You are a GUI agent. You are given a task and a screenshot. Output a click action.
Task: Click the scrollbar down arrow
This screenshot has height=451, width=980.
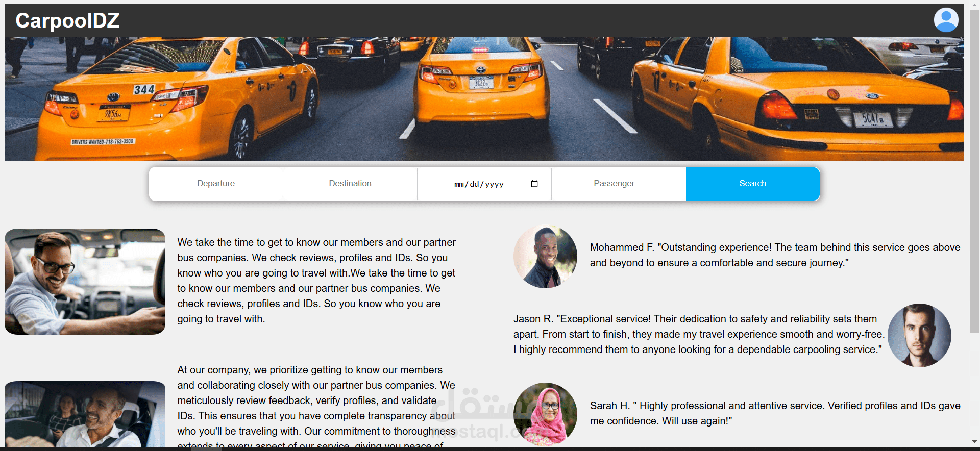click(x=974, y=442)
